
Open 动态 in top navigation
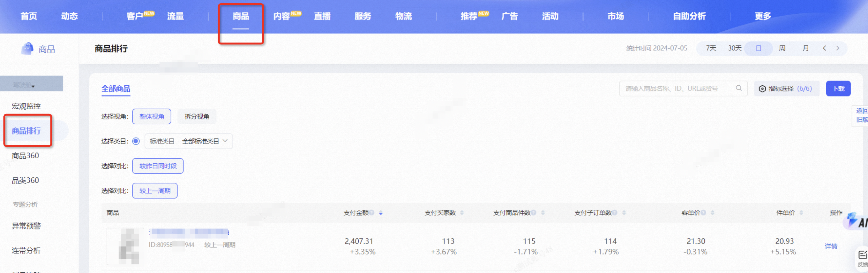point(70,16)
